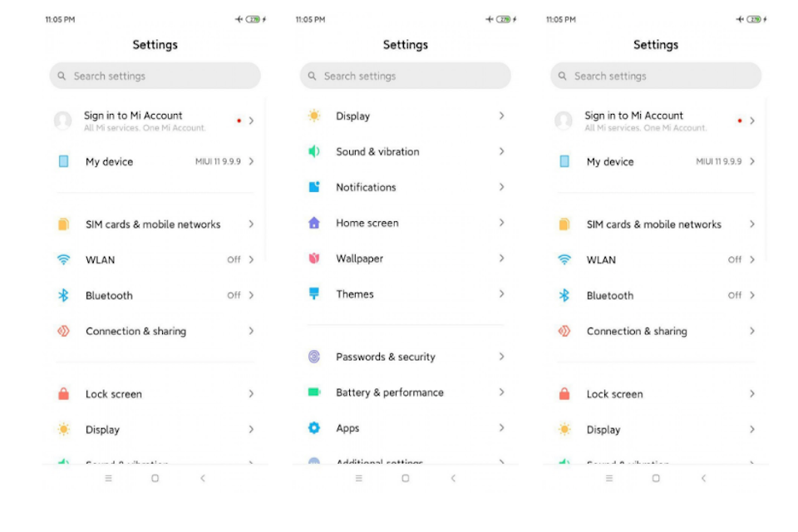The image size is (798, 532).
Task: Tap the WLAN wifi icon on left screen
Action: point(64,259)
